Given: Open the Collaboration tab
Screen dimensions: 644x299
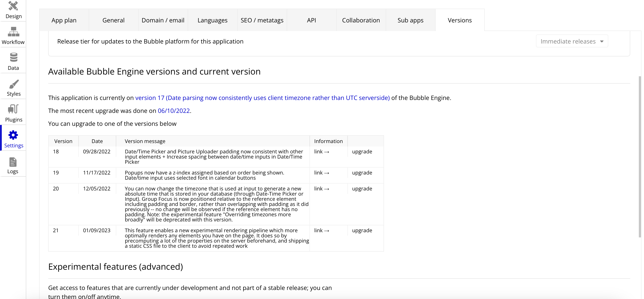Looking at the screenshot, I should click(x=361, y=20).
